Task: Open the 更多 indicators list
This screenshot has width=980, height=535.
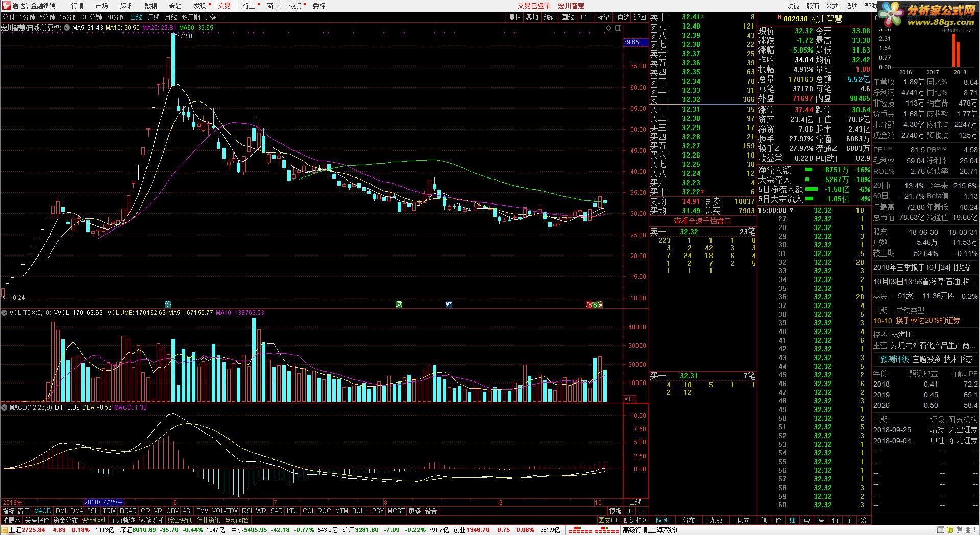Action: coord(415,511)
